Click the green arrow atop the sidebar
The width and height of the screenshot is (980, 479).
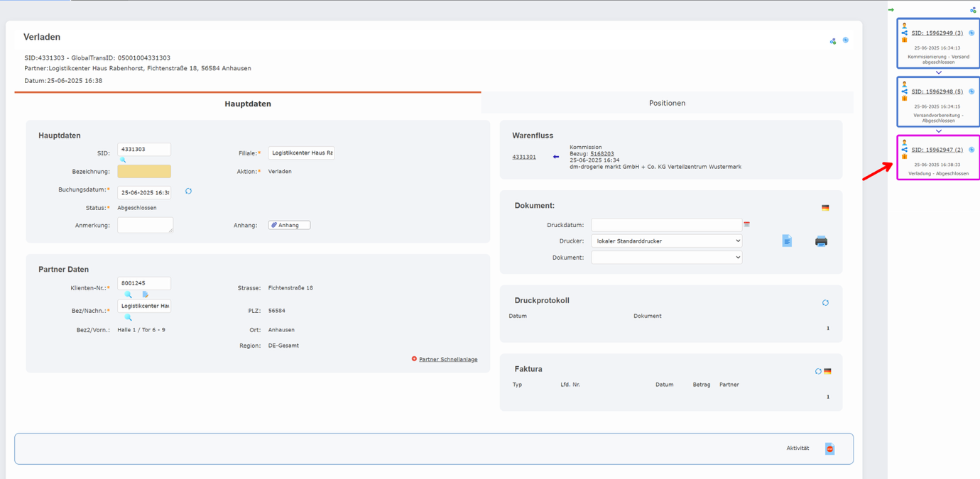891,10
